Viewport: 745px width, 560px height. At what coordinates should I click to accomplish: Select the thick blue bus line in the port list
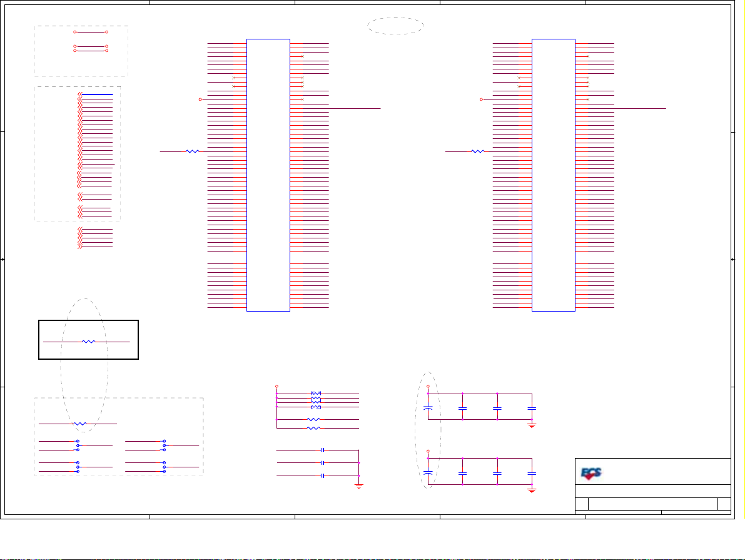[x=98, y=94]
